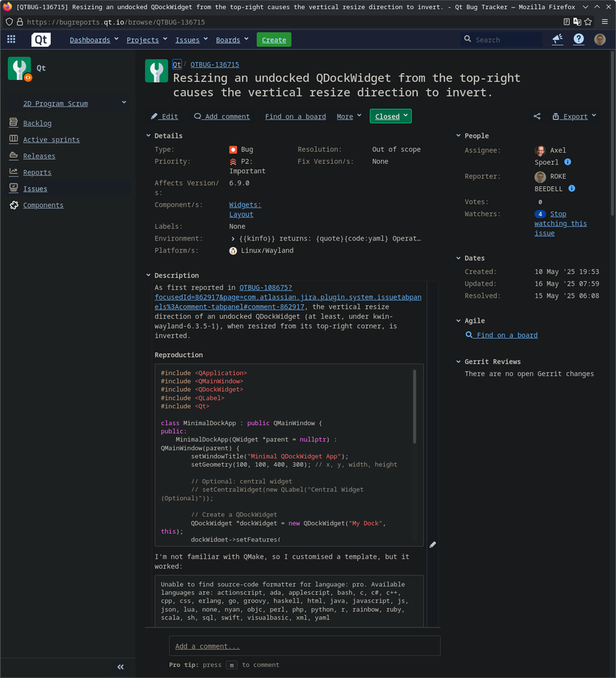Open the Dashboards dropdown menu
Screen dimensions: 616x678
(x=94, y=40)
